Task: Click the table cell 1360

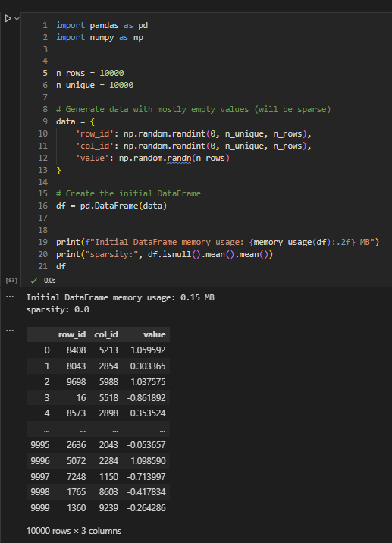Action: [x=76, y=508]
